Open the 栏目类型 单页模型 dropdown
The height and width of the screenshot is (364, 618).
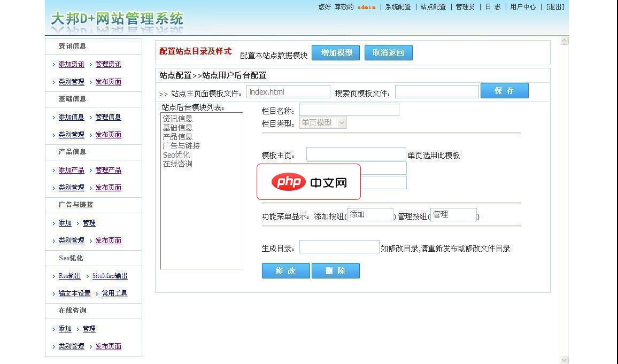point(341,122)
